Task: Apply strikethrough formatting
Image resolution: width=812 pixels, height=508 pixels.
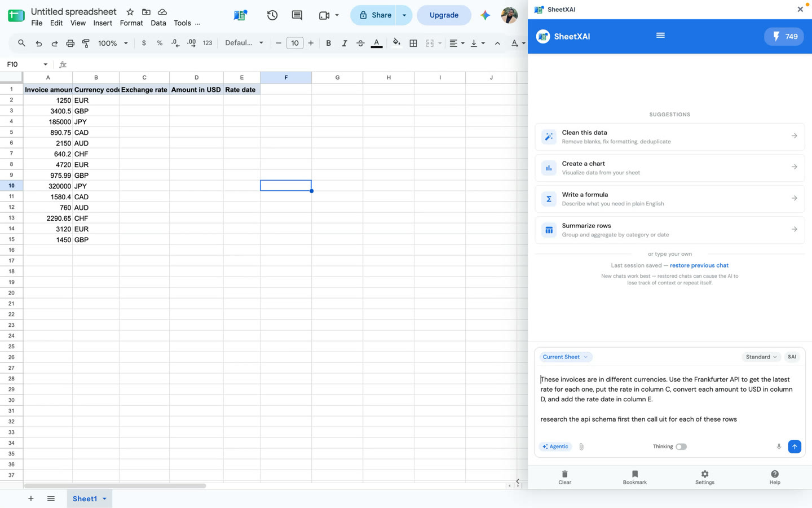Action: 360,43
